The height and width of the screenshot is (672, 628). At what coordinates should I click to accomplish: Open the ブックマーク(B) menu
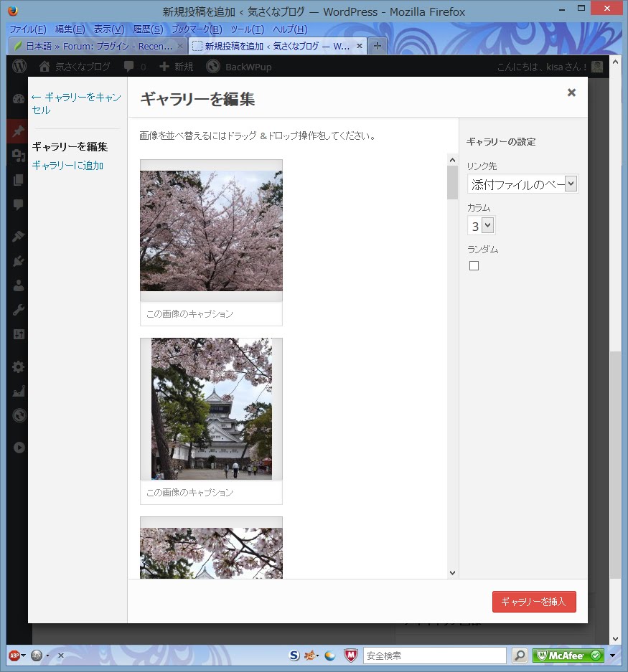point(197,29)
